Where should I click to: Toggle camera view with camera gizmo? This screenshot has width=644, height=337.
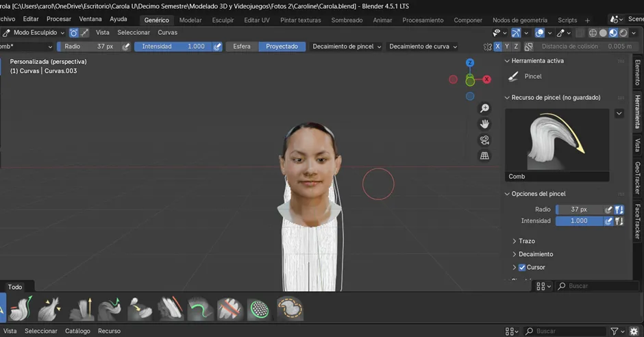484,140
